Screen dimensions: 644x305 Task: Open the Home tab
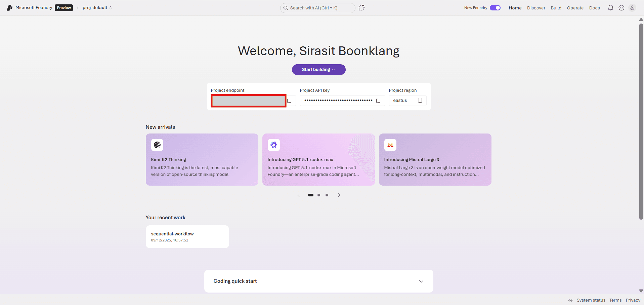click(x=515, y=8)
